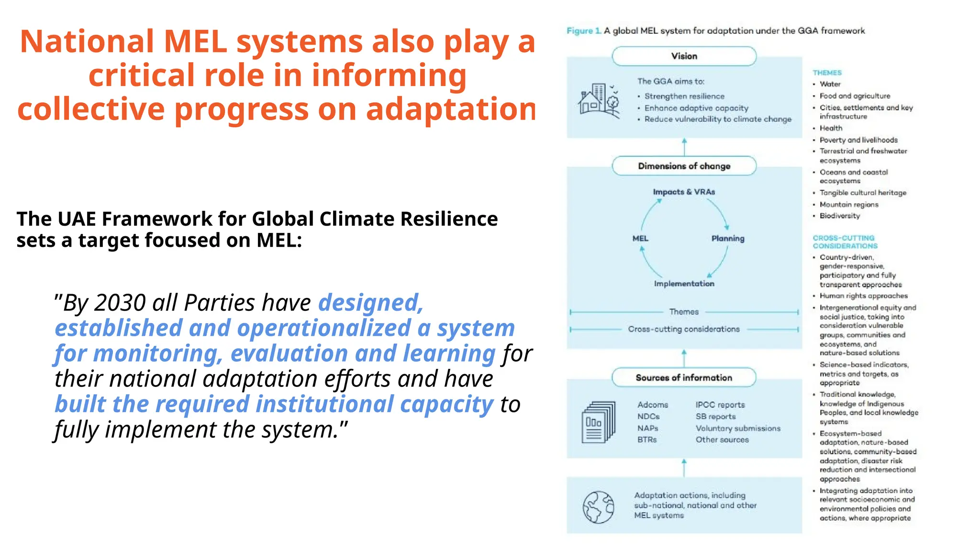This screenshot has height=551, width=980.
Task: Click the arrow above Sources of information
Action: pos(684,358)
